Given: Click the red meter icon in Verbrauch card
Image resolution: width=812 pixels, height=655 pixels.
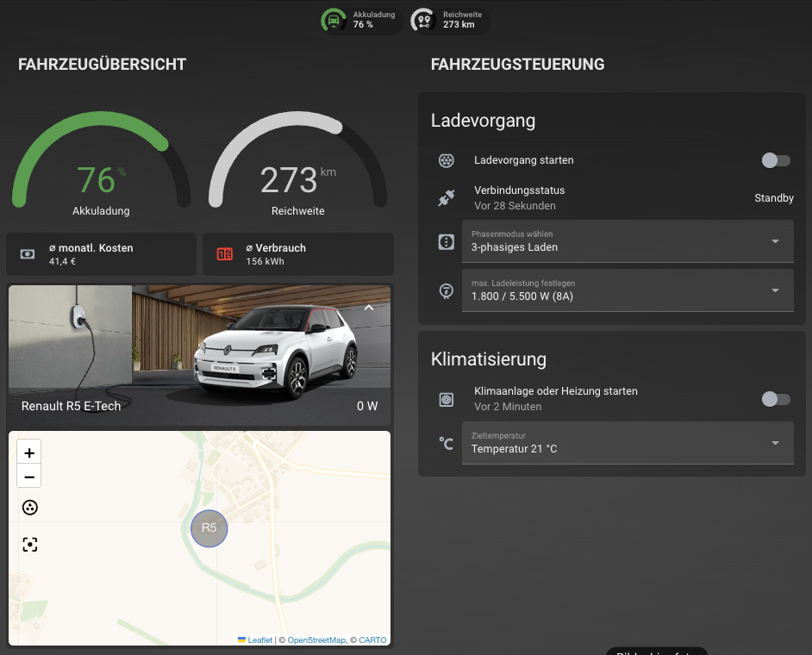Looking at the screenshot, I should [225, 254].
